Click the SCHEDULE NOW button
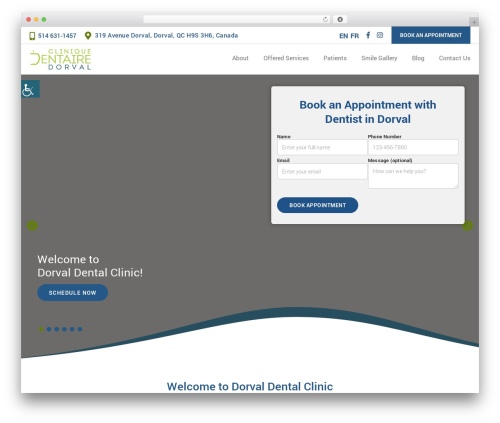Image resolution: width=500 pixels, height=423 pixels. click(72, 293)
